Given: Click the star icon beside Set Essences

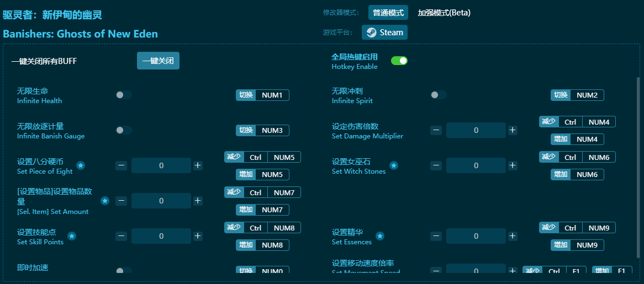Looking at the screenshot, I should (x=380, y=236).
